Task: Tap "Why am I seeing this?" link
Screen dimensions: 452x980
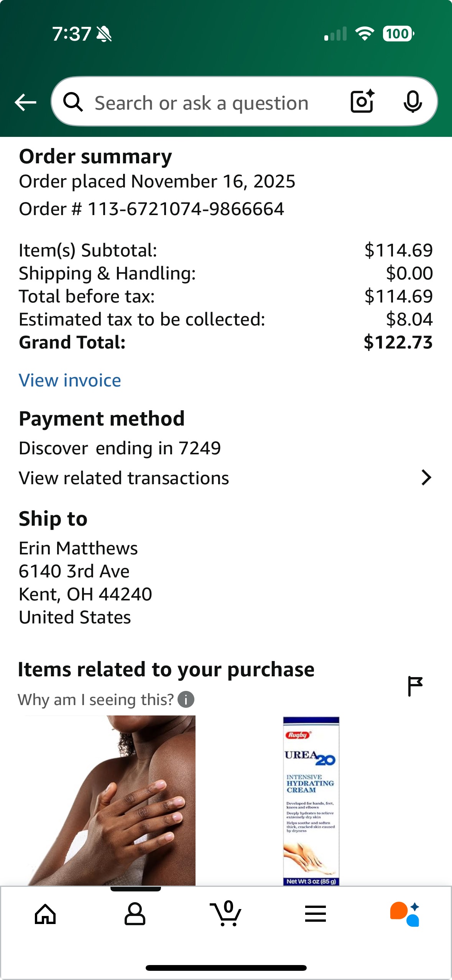Action: pos(96,700)
